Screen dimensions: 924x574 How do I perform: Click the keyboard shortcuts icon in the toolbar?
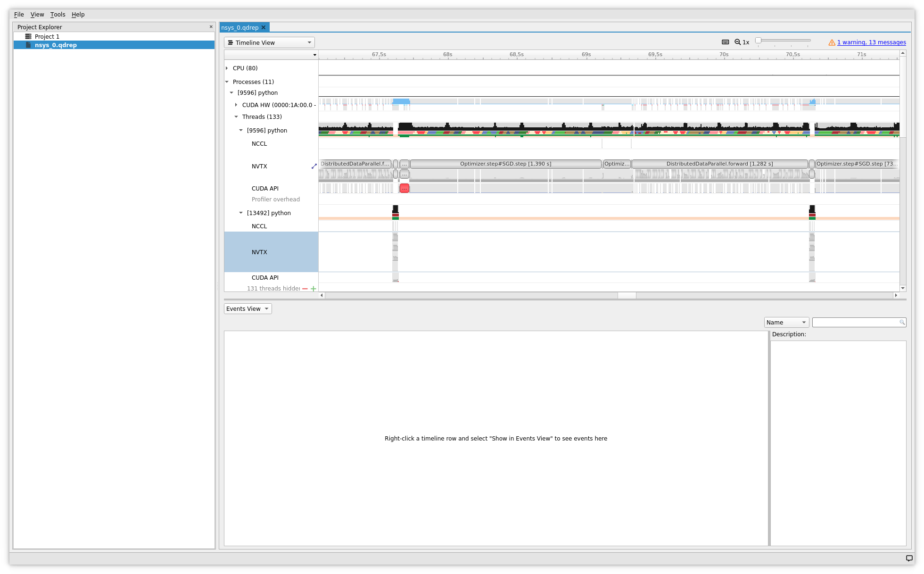click(726, 42)
